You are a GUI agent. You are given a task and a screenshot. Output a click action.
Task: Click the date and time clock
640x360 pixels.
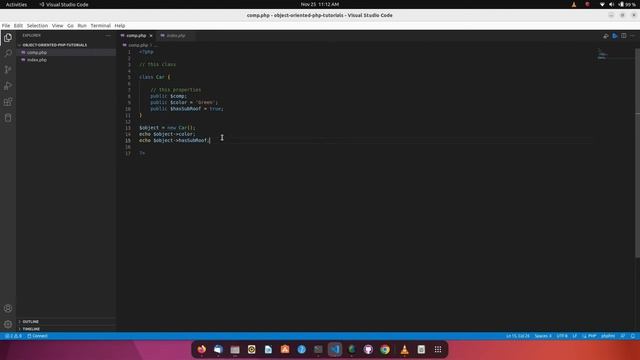coord(320,4)
